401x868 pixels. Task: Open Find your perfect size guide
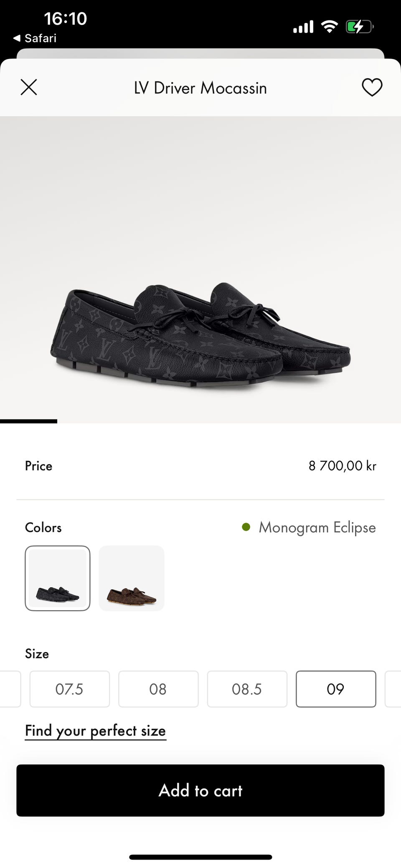click(96, 731)
